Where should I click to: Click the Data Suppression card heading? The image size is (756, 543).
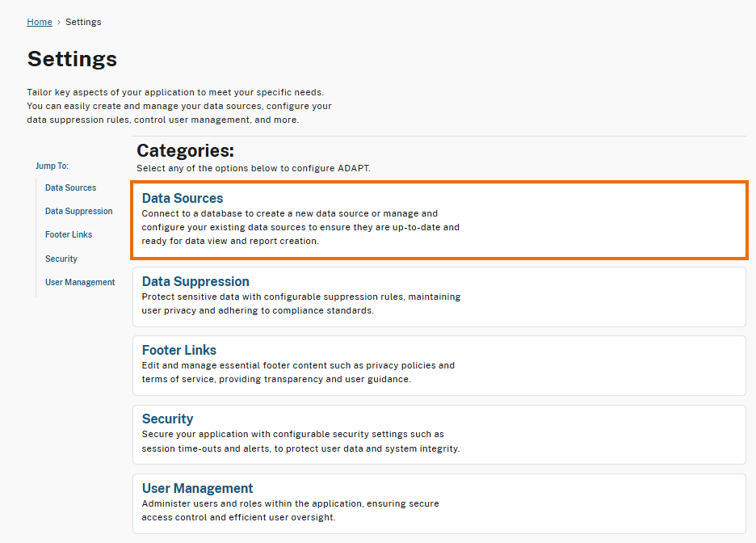pos(195,280)
